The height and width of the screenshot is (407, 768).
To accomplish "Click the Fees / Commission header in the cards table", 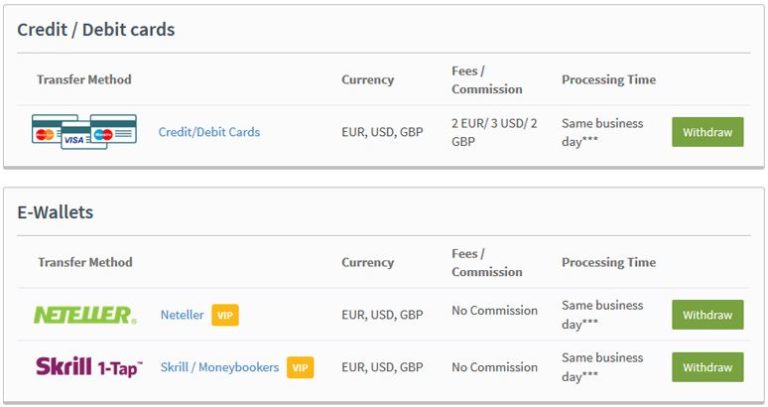I will [487, 80].
